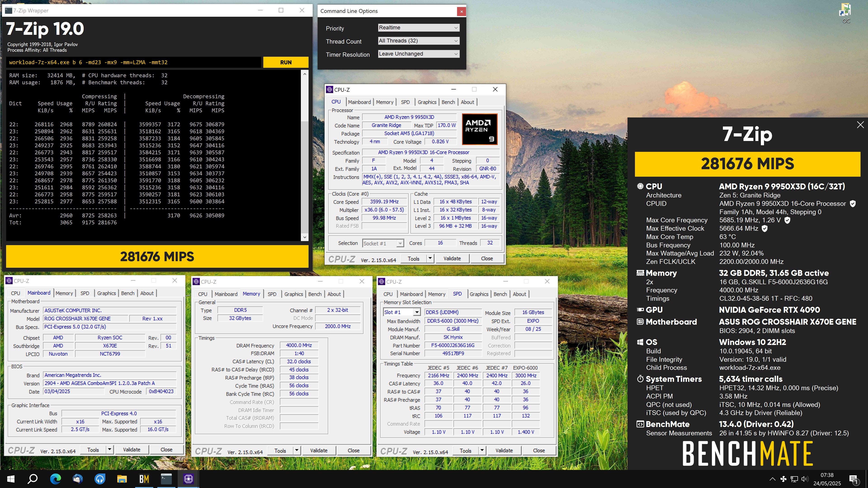Show hidden system tray icons

(x=772, y=479)
